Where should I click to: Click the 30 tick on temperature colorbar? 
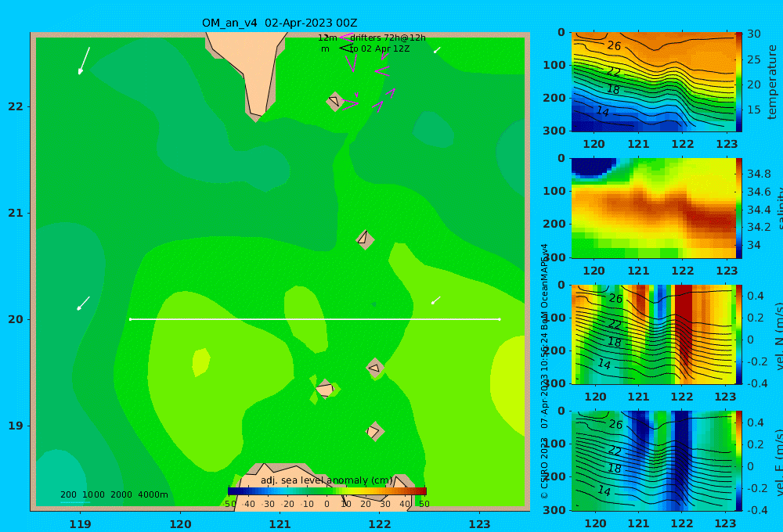[x=754, y=34]
